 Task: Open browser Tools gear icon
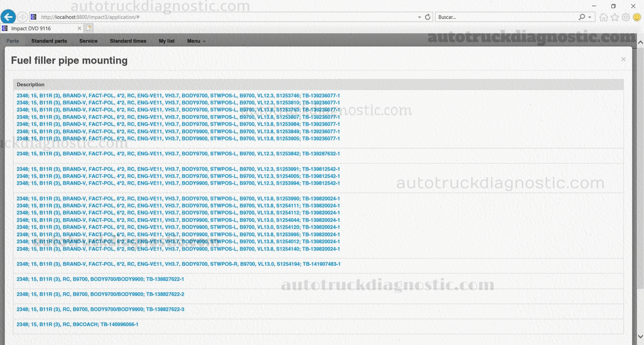625,17
